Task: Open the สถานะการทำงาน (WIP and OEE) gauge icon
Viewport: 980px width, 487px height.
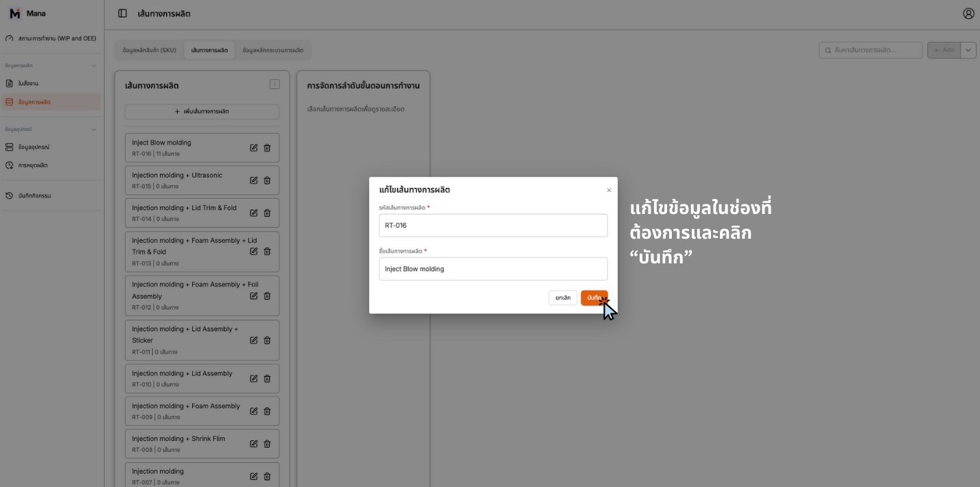Action: click(x=10, y=38)
